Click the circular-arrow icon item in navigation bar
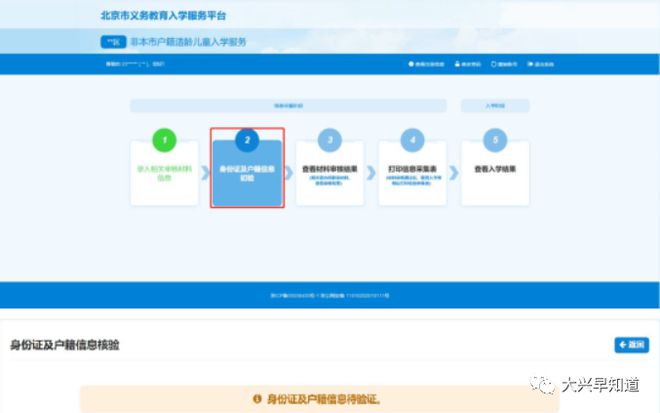The image size is (660, 413). [504, 64]
